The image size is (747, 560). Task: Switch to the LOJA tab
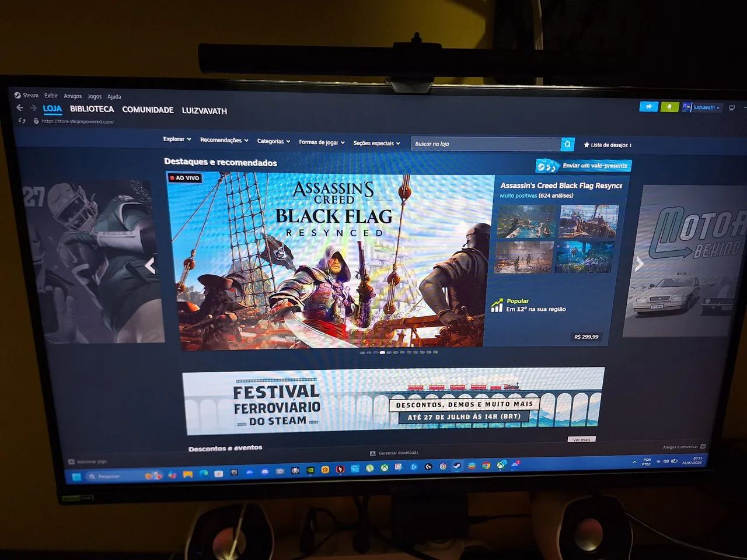tap(52, 108)
